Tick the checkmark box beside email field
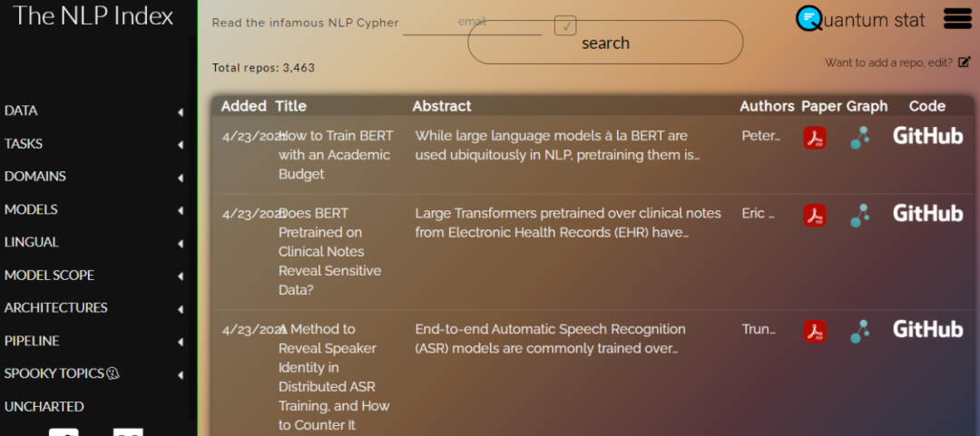The image size is (980, 436). (565, 25)
